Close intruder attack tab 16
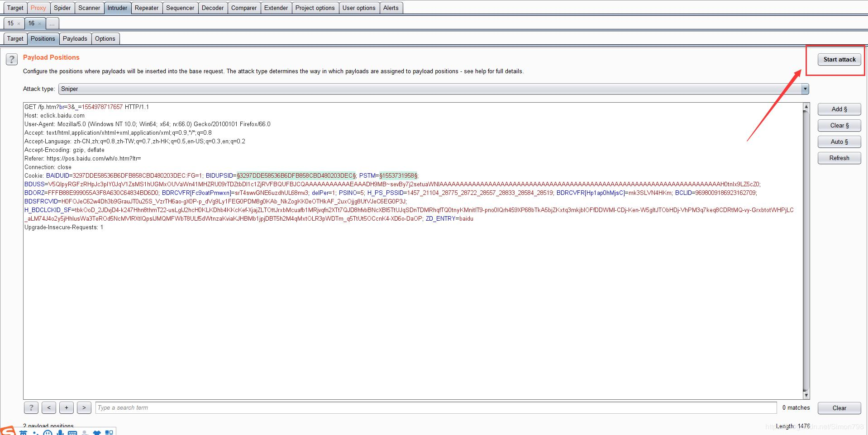 point(39,24)
